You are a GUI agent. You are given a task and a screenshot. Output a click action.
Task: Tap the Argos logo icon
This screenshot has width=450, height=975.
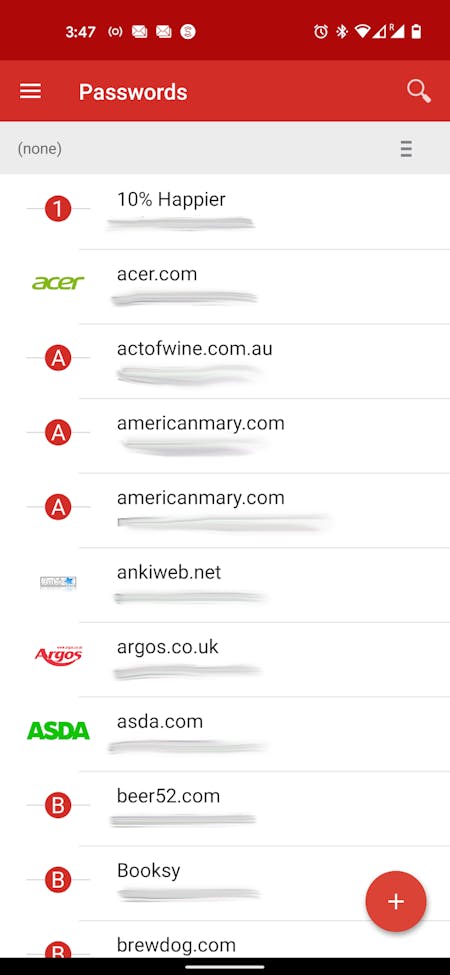58,655
